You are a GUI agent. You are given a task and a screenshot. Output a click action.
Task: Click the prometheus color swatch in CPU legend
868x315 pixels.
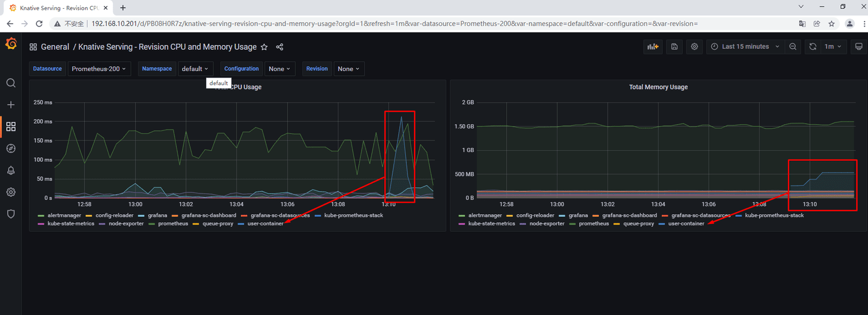[151, 224]
